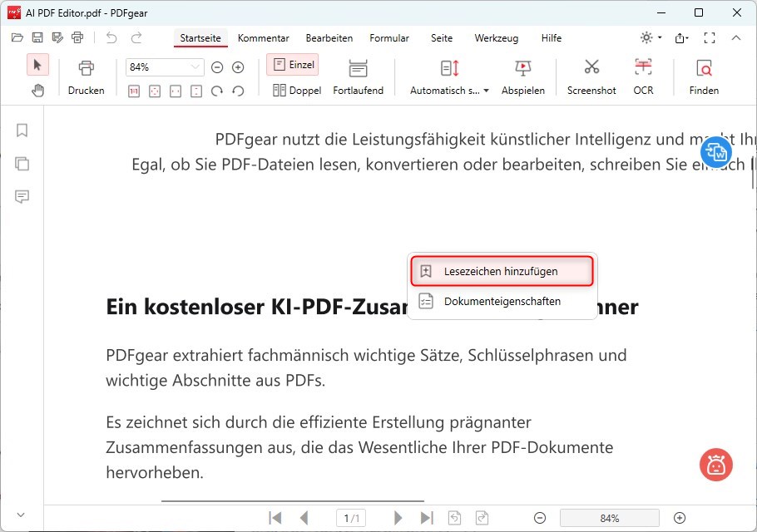Click the page number field 1/1
The height and width of the screenshot is (532, 757).
click(351, 518)
